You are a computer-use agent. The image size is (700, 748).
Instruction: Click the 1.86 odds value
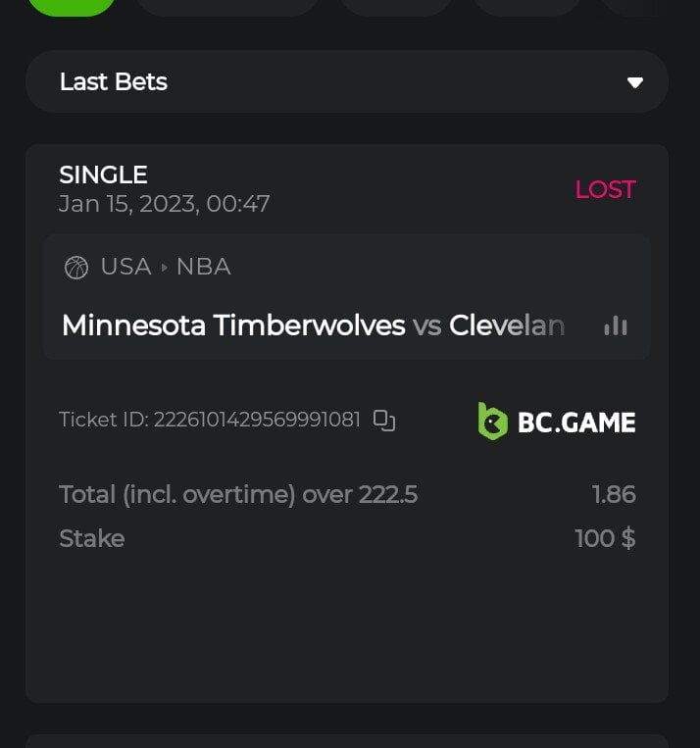[614, 495]
